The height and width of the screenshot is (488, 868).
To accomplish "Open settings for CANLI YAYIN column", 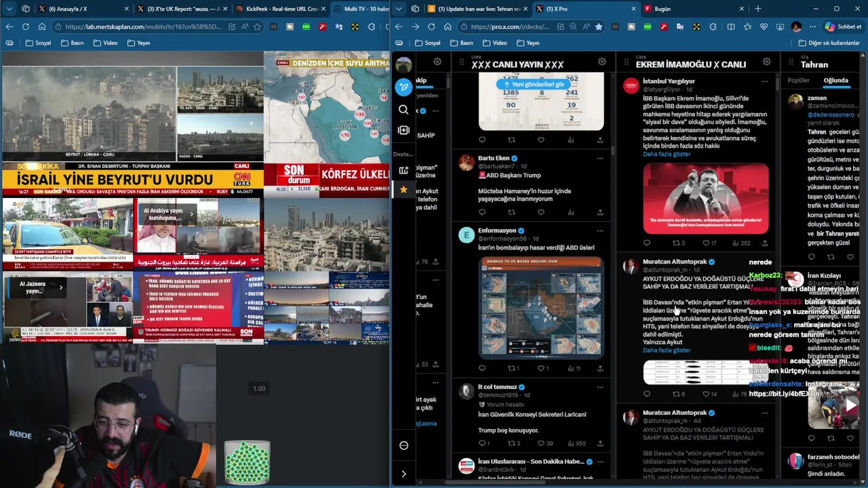I will coord(601,62).
